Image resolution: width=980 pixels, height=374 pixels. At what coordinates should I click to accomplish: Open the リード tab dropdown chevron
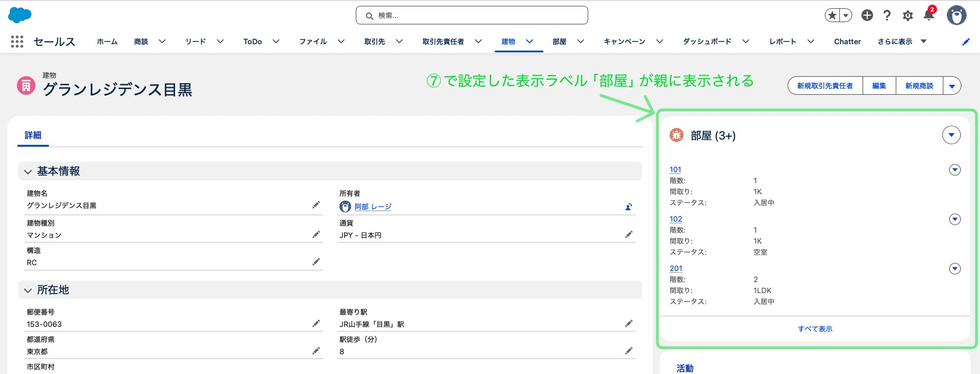[220, 41]
